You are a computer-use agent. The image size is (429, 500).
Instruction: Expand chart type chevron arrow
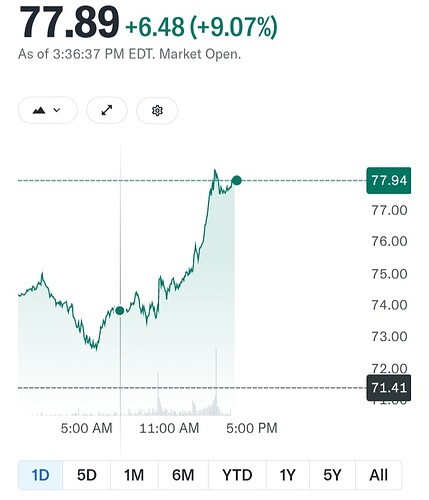click(x=57, y=110)
